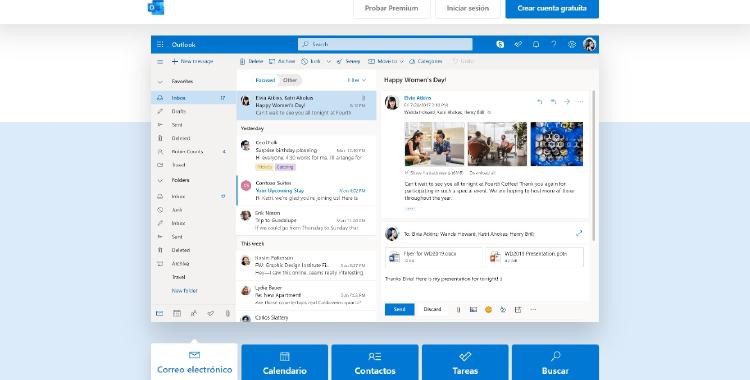Switch to Tasks view at the sidebar bottom

[210, 313]
